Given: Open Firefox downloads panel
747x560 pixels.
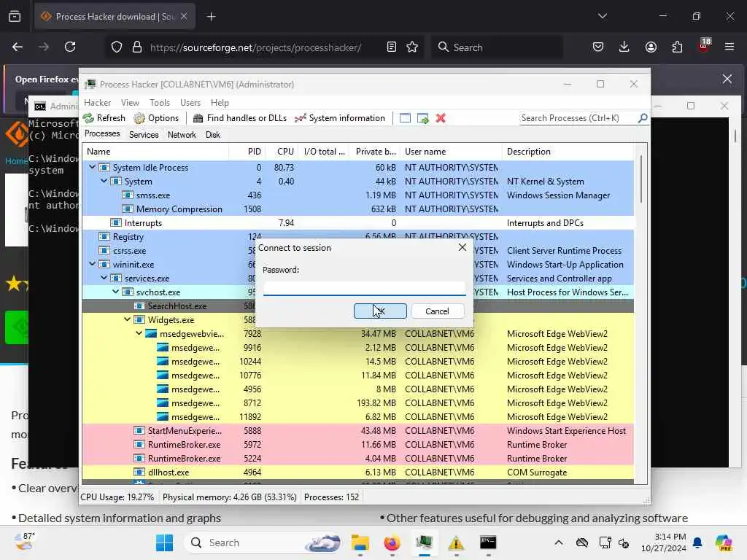Looking at the screenshot, I should click(624, 47).
